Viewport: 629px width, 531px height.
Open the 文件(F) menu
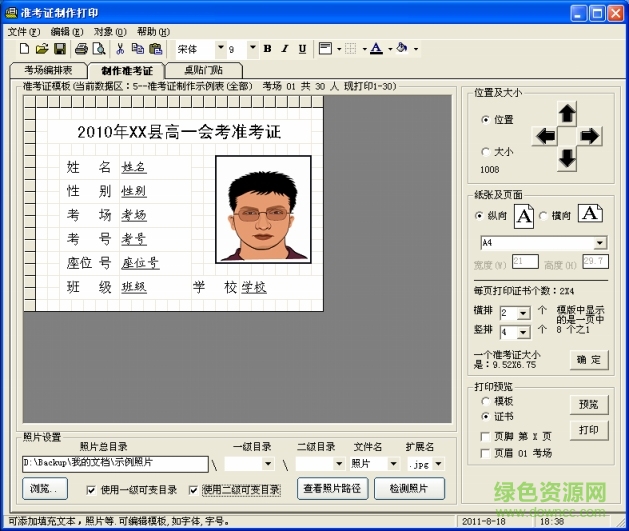(24, 32)
